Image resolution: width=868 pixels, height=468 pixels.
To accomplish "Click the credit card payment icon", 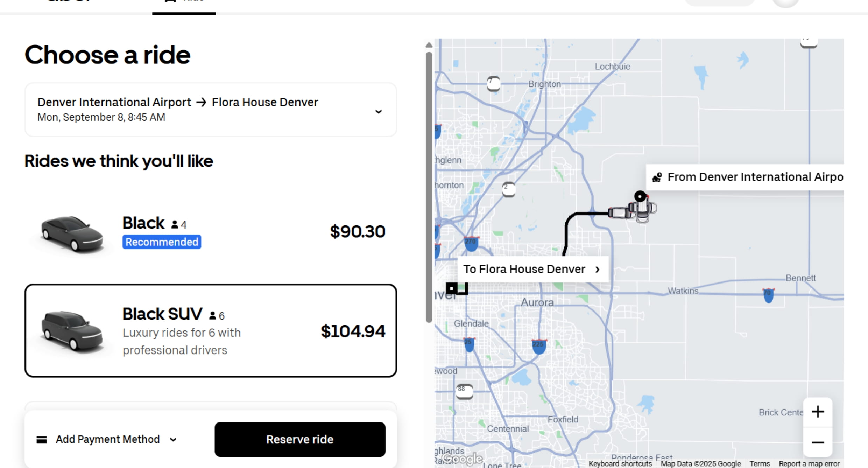I will tap(42, 440).
